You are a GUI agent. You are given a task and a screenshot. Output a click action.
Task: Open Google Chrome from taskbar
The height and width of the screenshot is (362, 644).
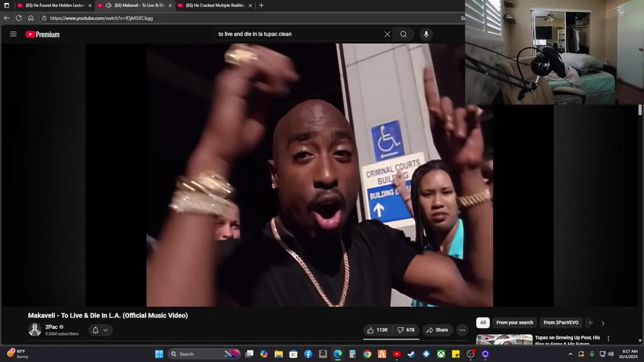coord(367,354)
